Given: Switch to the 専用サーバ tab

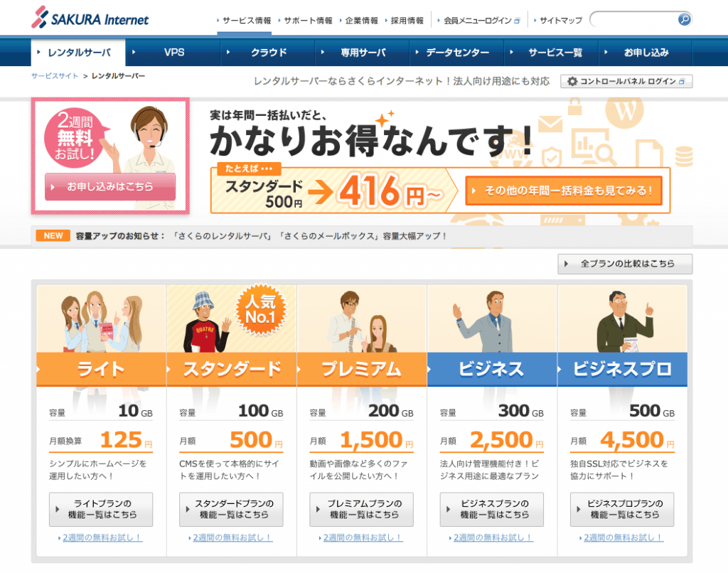Looking at the screenshot, I should pos(363,53).
